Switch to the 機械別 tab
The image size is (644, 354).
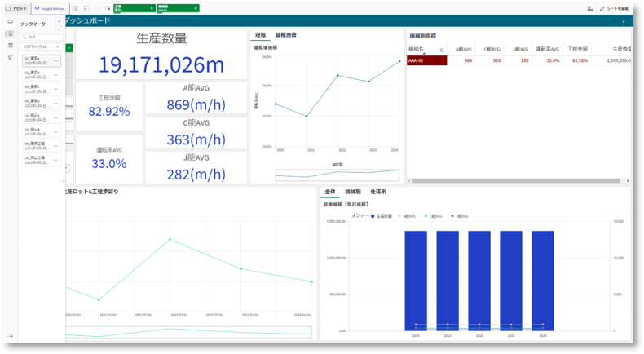click(352, 192)
